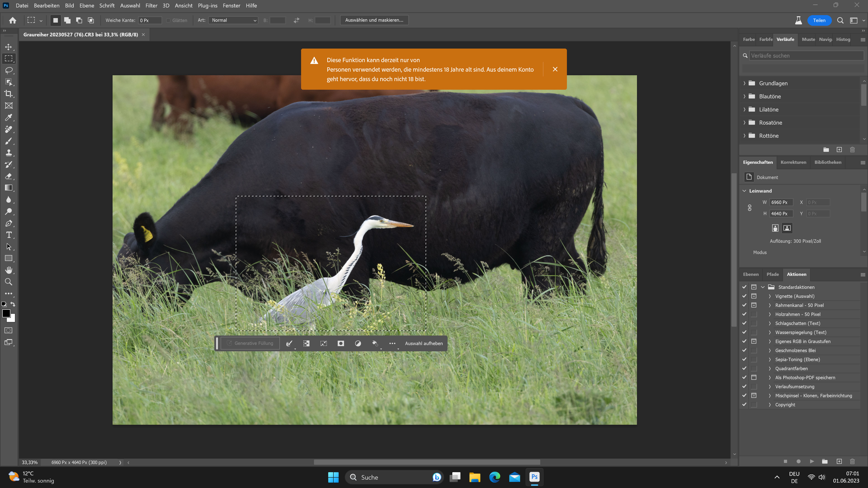
Task: Uncheck the Copyright action
Action: pos(744,404)
